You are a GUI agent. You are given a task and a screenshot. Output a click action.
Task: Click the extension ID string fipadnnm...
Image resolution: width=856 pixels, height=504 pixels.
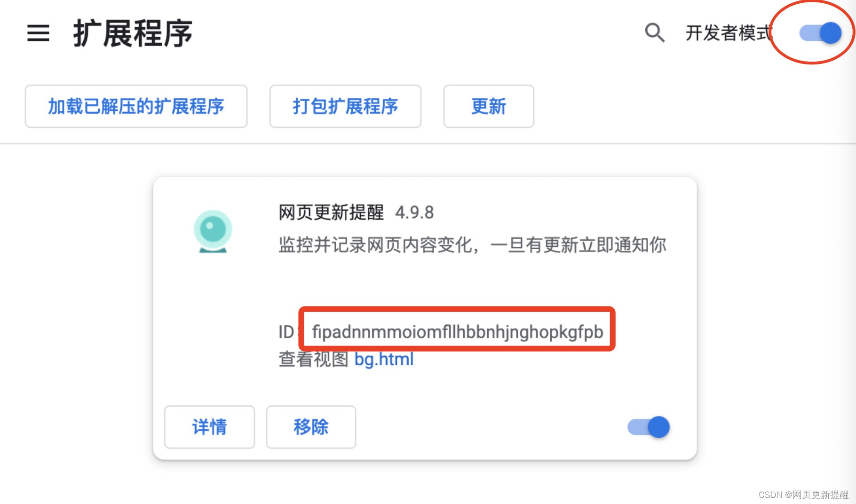point(458,332)
